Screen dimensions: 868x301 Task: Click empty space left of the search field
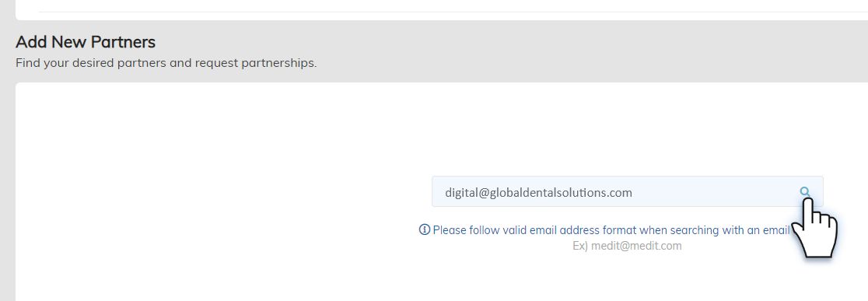[x=222, y=191]
